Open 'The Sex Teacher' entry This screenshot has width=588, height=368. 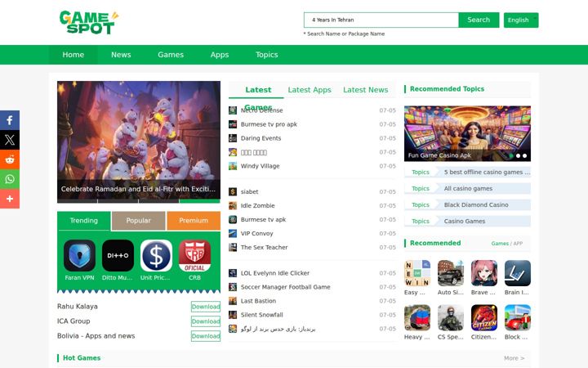click(x=264, y=248)
